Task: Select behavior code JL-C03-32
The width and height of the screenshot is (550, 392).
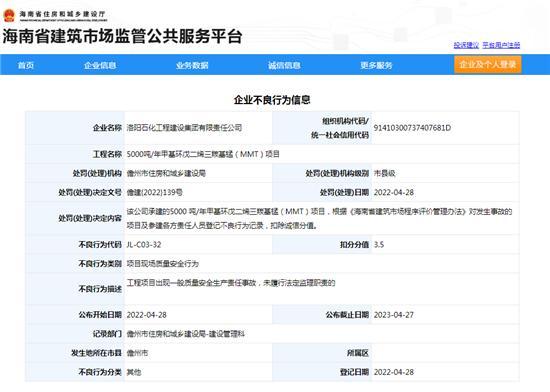Action: (144, 244)
